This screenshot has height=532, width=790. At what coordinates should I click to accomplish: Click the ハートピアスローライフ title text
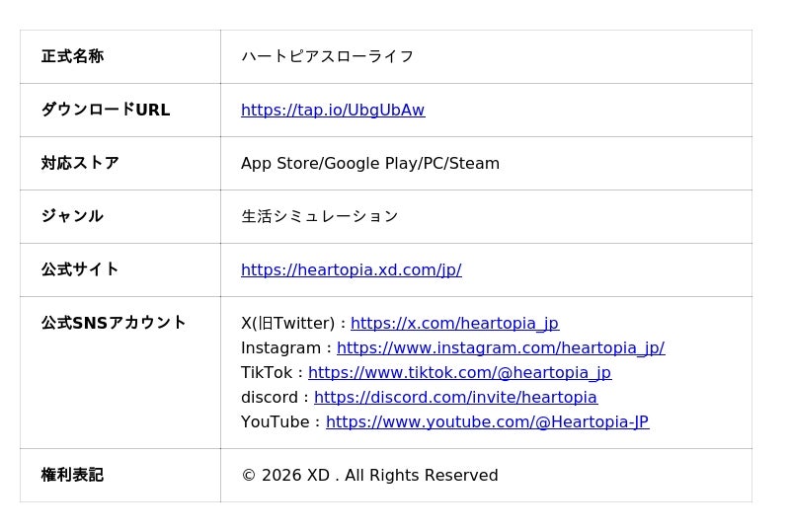coord(328,56)
